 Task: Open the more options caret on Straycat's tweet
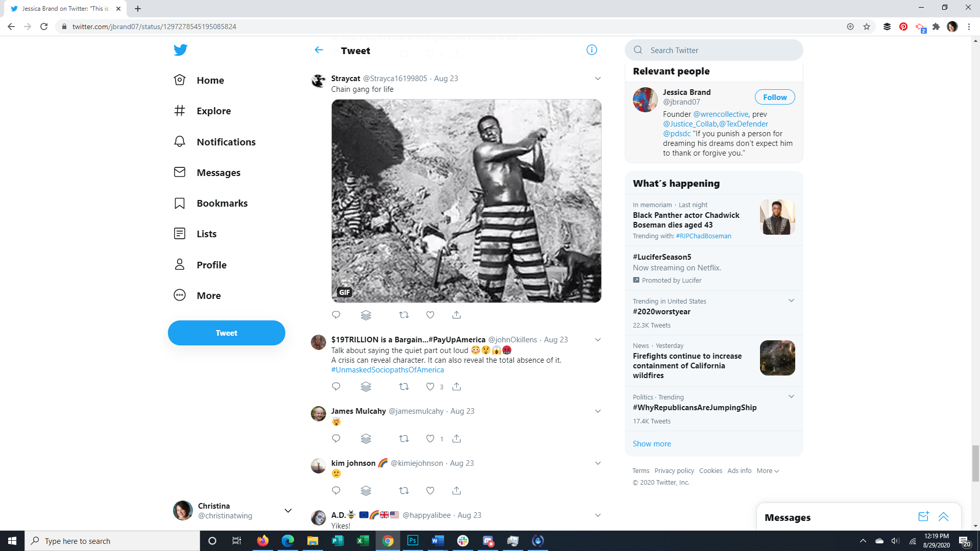click(598, 79)
